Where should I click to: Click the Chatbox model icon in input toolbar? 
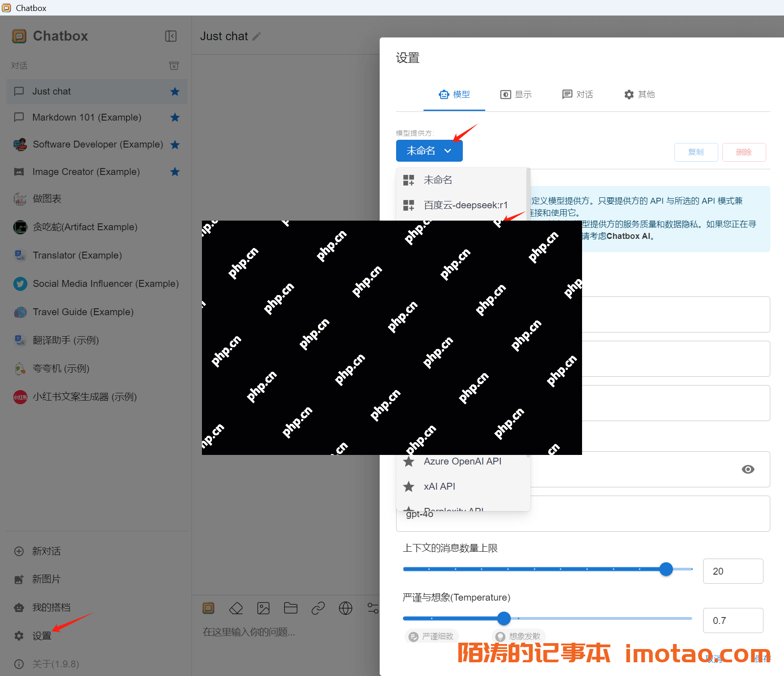click(208, 608)
